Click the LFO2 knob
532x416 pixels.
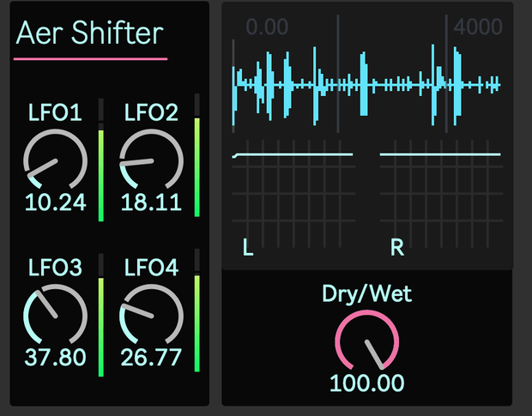151,160
